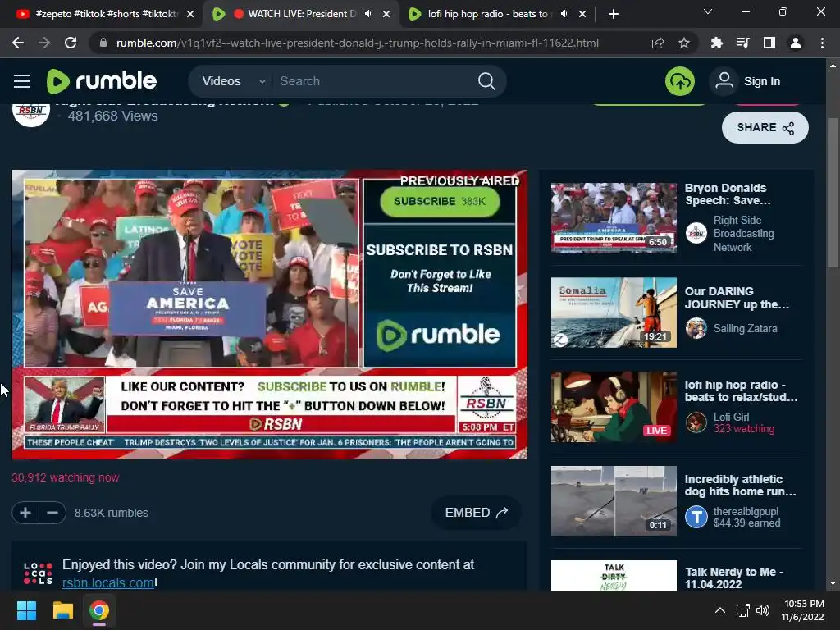The image size is (840, 630).
Task: Click Chrome icon in taskbar
Action: (x=98, y=610)
